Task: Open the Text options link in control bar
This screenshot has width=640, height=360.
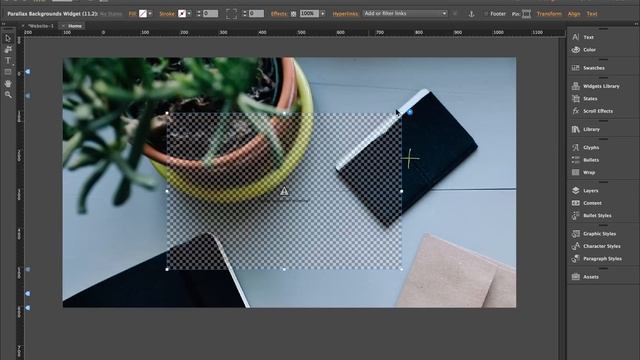Action: pyautogui.click(x=592, y=14)
